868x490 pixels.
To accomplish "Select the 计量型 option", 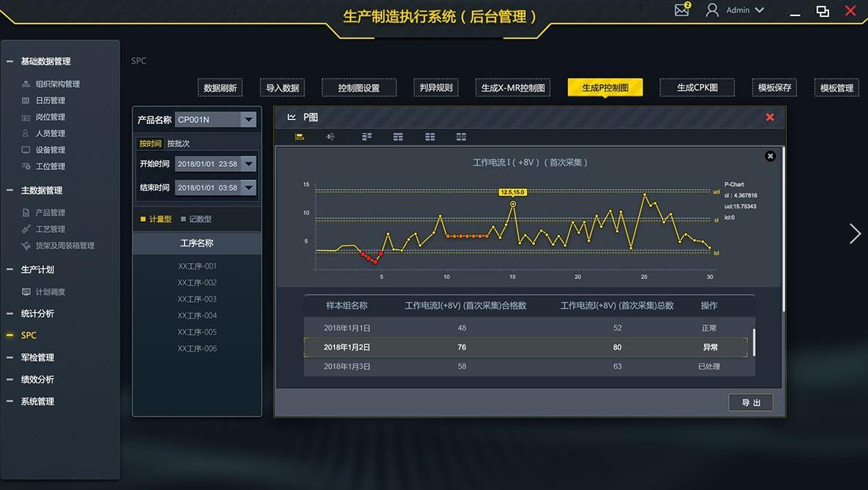I will coord(155,219).
